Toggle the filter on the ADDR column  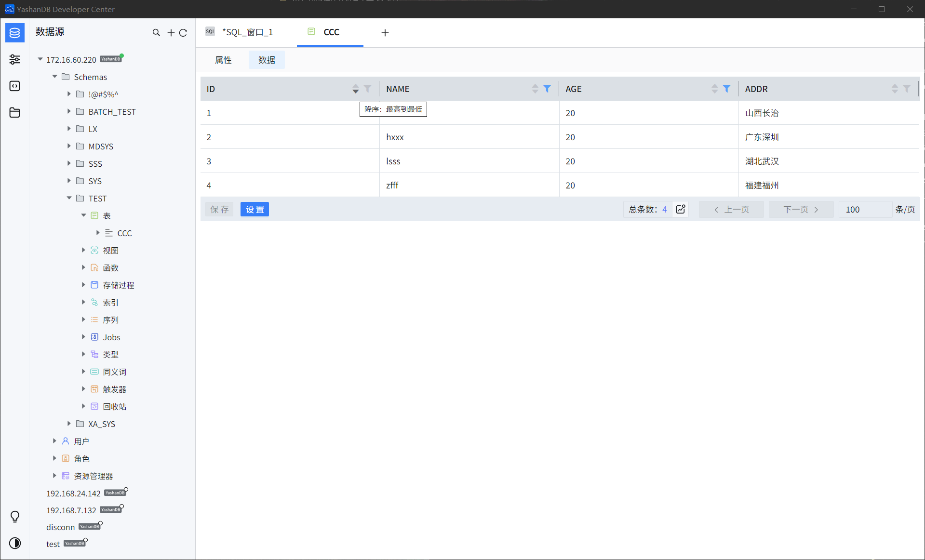(x=907, y=89)
